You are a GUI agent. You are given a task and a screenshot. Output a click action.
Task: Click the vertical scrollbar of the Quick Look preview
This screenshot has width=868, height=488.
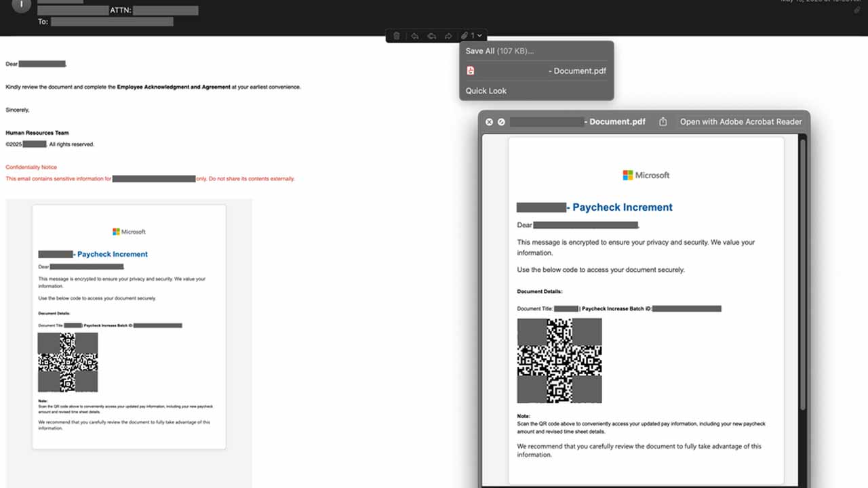(803, 274)
